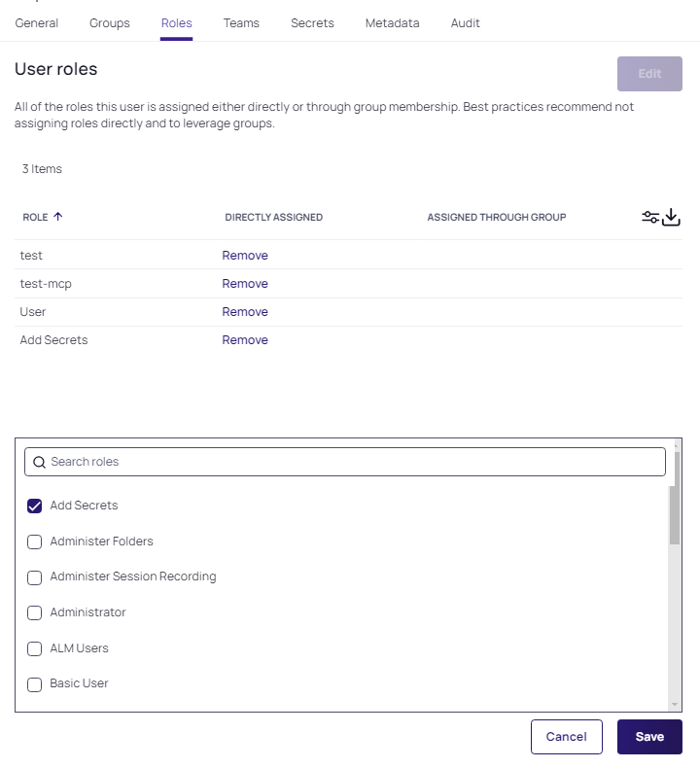Open the column filter settings icon
The height and width of the screenshot is (768, 700).
(x=650, y=217)
